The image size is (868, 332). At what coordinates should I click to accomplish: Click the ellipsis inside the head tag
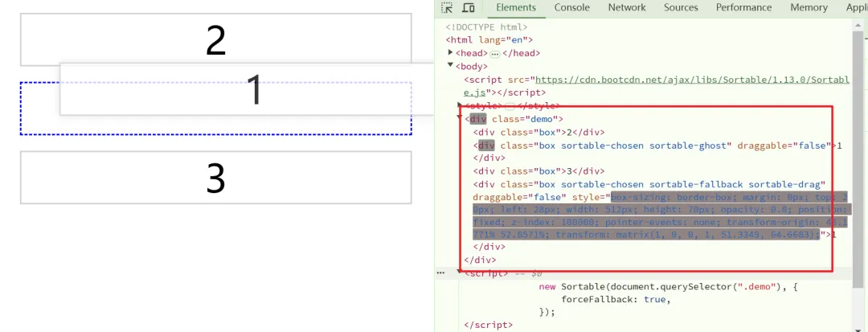(x=495, y=54)
